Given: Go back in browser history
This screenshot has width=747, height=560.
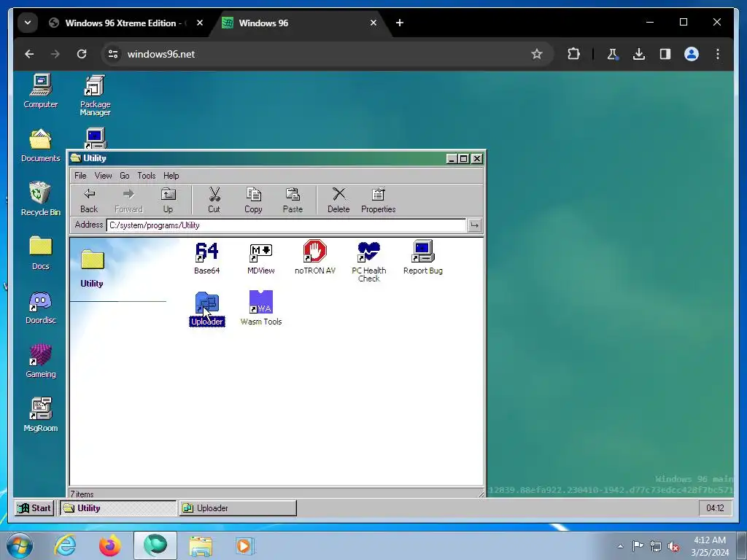Looking at the screenshot, I should pos(29,54).
